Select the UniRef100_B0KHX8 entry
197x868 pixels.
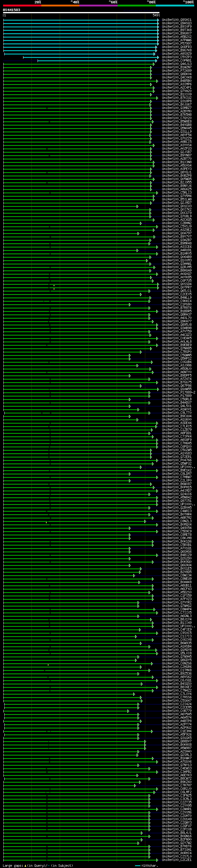176,745
